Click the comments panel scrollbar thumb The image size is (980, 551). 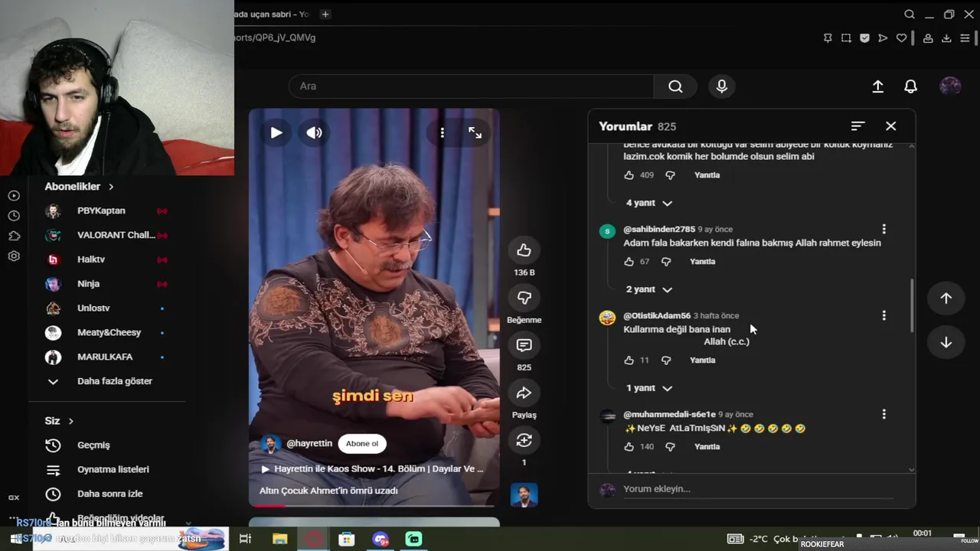[911, 305]
